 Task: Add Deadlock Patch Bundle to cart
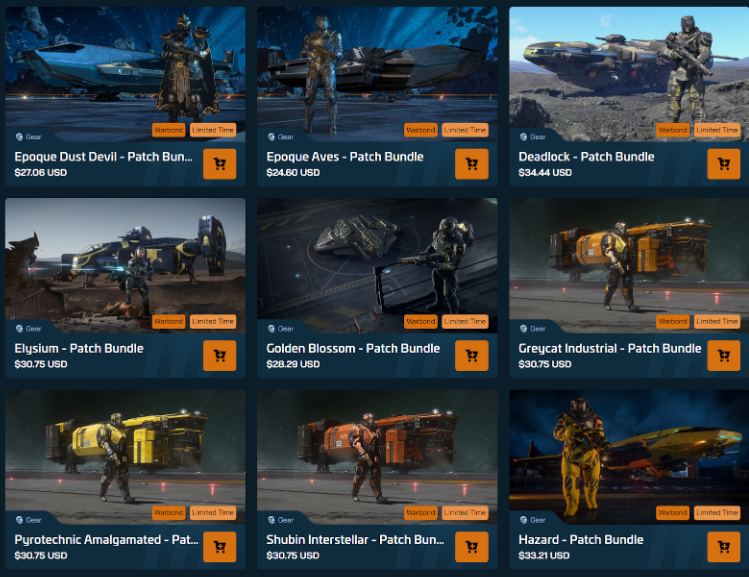(x=724, y=164)
